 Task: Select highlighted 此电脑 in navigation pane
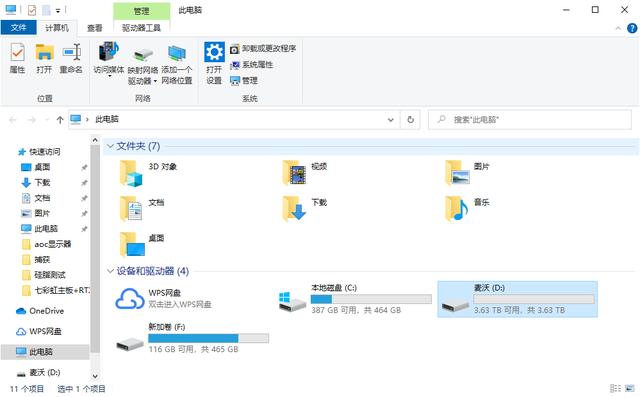click(45, 352)
